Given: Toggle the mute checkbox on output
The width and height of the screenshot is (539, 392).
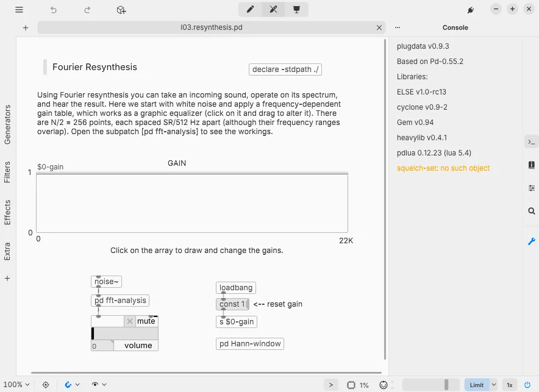Looking at the screenshot, I should pyautogui.click(x=130, y=321).
